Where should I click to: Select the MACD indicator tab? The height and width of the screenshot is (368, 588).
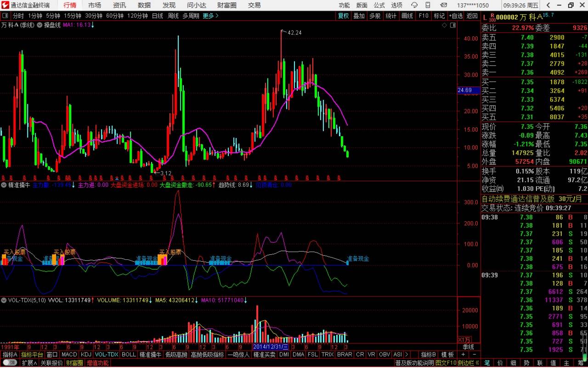tap(69, 355)
